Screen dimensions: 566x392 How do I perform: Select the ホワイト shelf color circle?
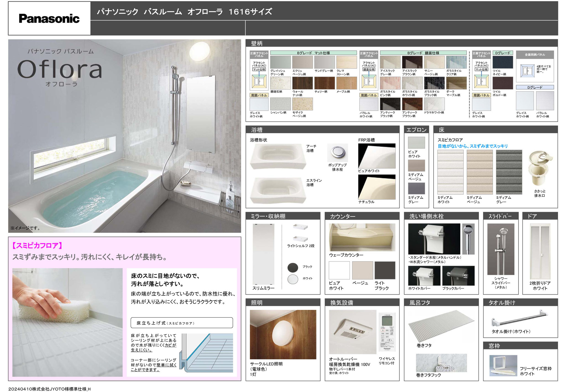point(293,279)
